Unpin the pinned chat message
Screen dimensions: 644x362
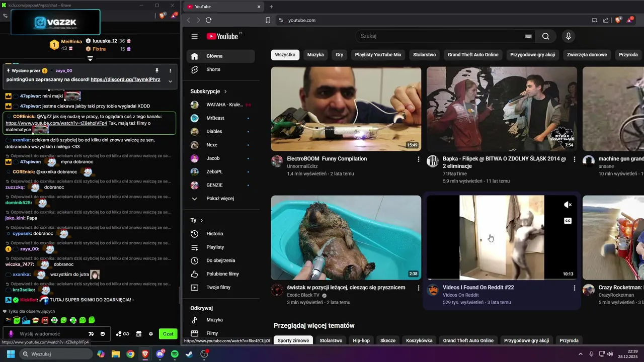tap(157, 71)
